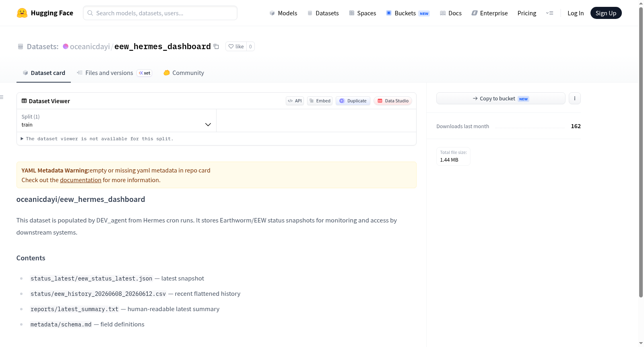Go to Spaces
The height and width of the screenshot is (347, 644).
click(x=362, y=13)
